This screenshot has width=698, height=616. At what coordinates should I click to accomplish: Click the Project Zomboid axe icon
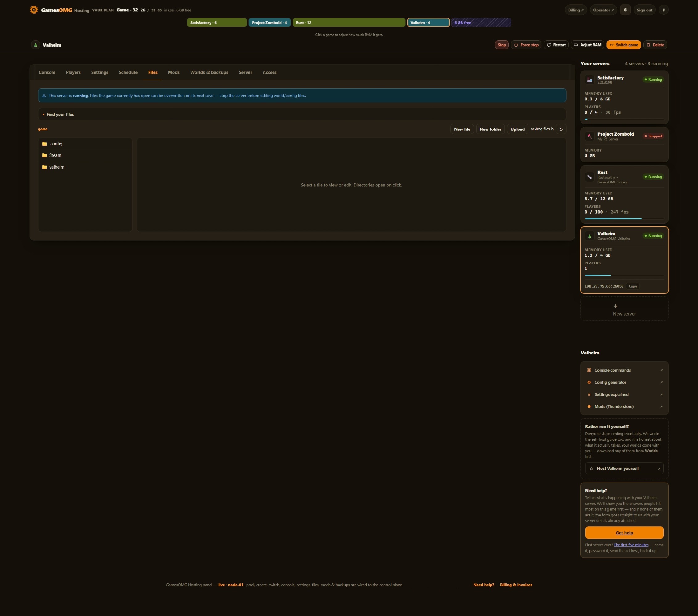589,136
